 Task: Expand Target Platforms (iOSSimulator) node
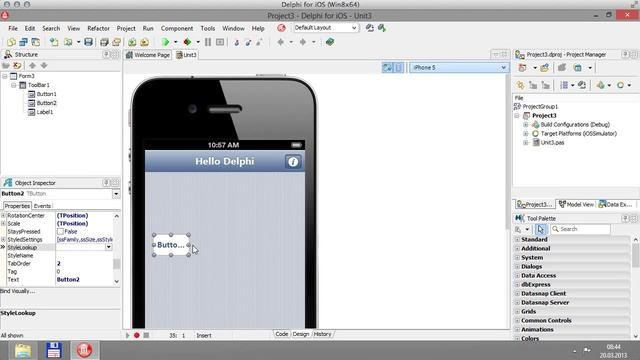(526, 133)
